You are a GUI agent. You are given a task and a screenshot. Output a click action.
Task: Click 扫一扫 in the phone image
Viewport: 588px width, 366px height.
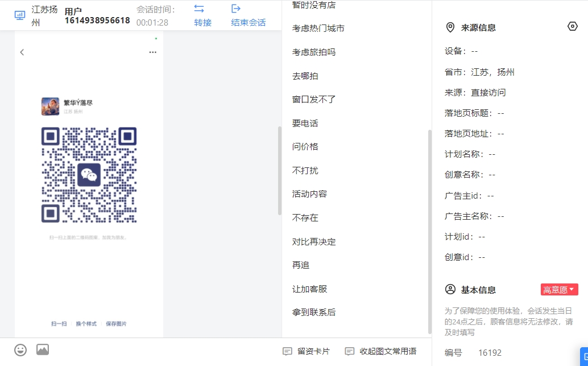point(59,323)
